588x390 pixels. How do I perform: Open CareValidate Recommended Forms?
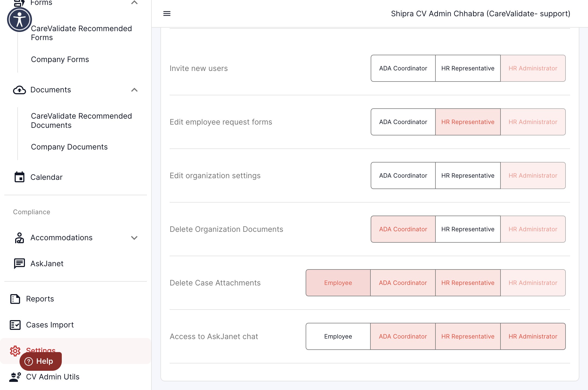coord(81,33)
